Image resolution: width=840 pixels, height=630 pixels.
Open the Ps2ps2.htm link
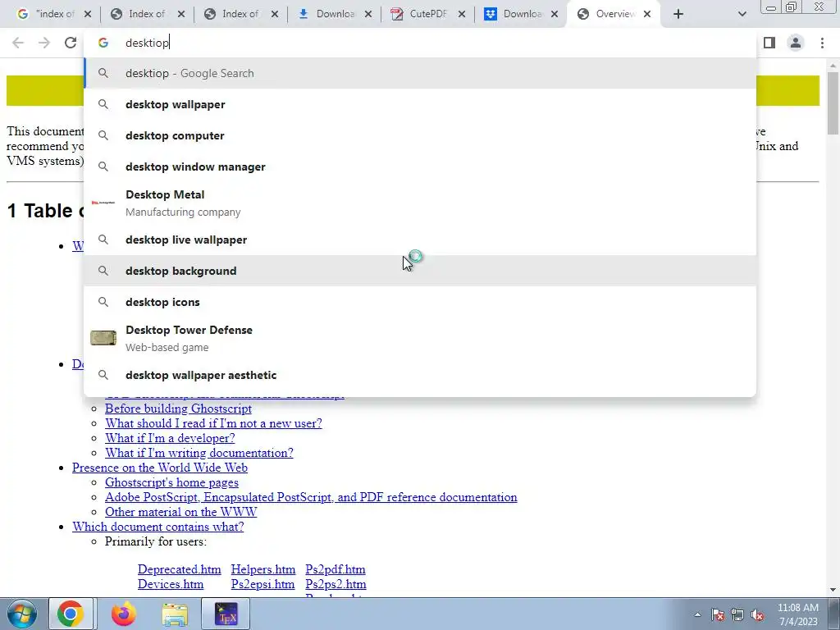click(336, 584)
